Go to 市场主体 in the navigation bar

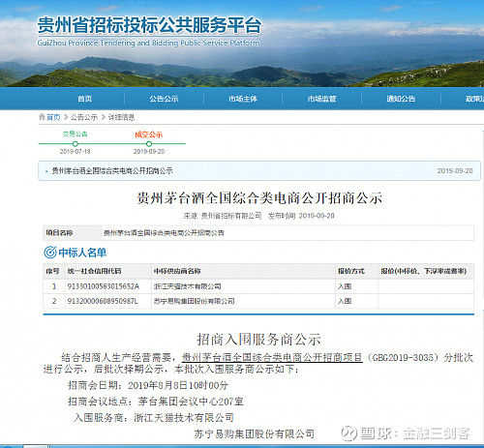click(x=243, y=99)
